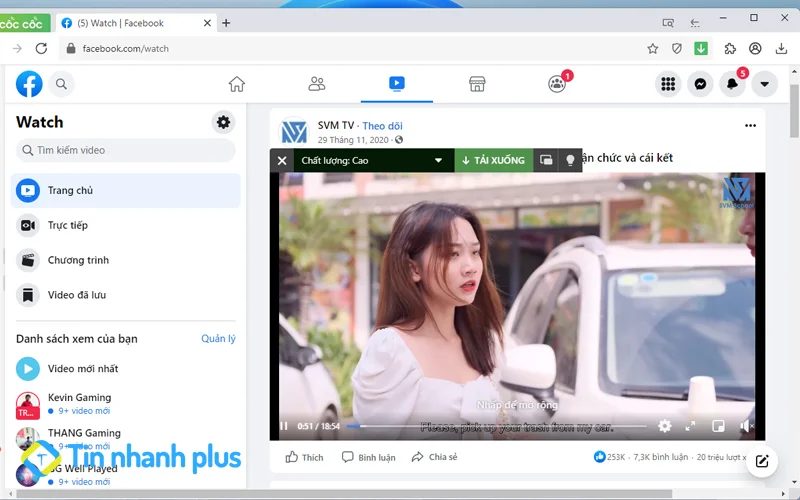Open Watch settings gear icon
The image size is (800, 500).
point(223,122)
